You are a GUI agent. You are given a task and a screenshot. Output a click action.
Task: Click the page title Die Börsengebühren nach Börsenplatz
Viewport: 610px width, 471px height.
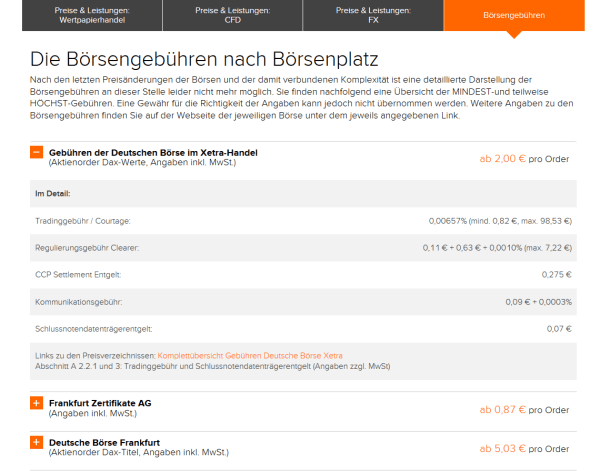[204, 59]
